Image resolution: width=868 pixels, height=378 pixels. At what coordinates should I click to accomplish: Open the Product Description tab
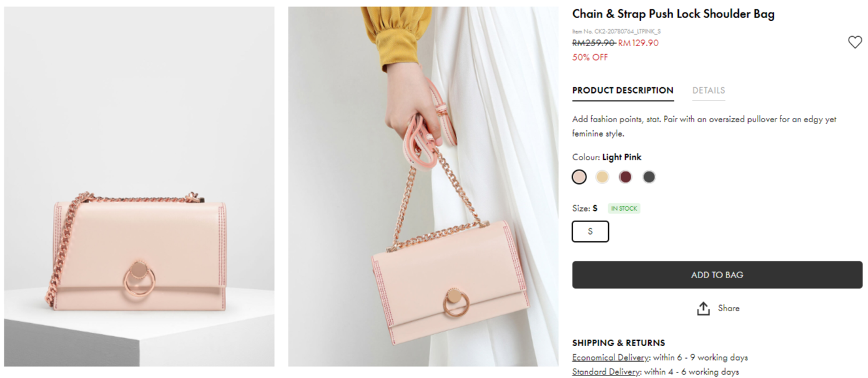(x=623, y=90)
